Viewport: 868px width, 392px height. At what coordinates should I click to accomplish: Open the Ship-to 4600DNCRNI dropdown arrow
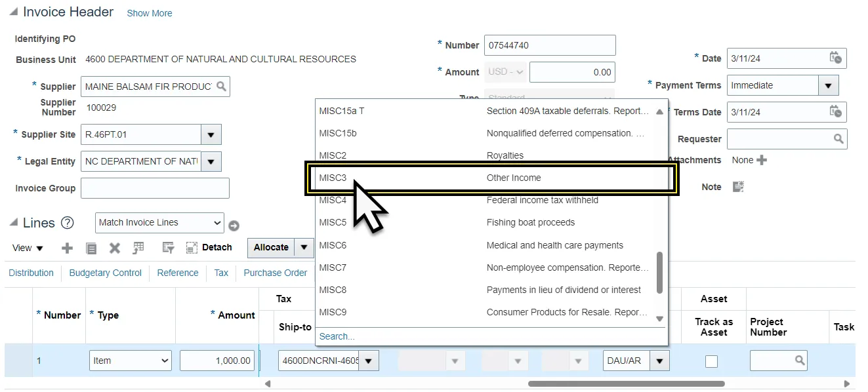368,361
